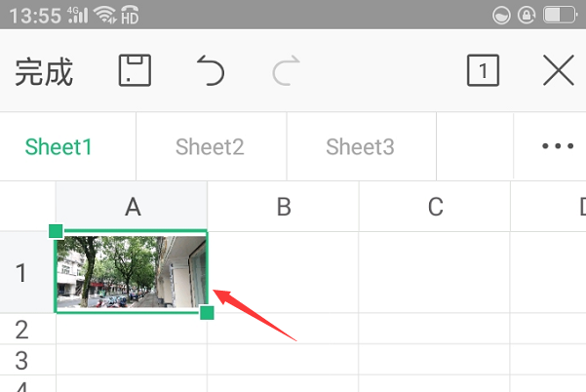Switch to the Sheet2 tab
The height and width of the screenshot is (392, 586).
pyautogui.click(x=210, y=146)
